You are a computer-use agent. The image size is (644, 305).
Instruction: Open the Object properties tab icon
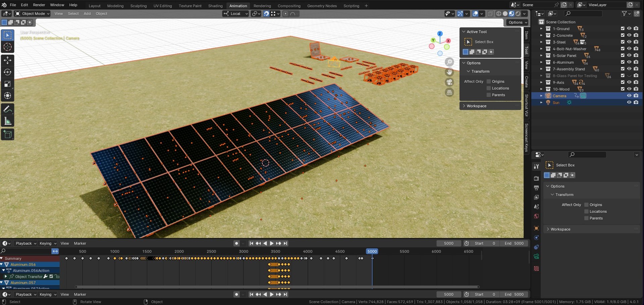click(536, 228)
